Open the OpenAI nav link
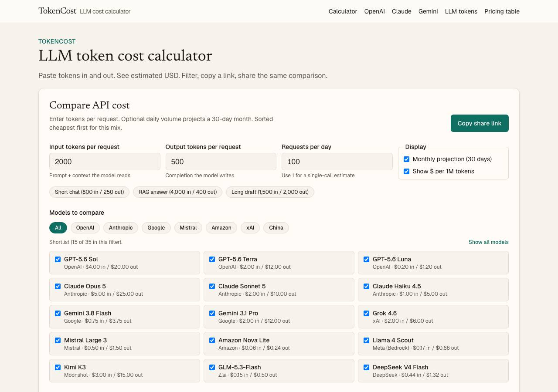Viewport: 558px width, 392px height. coord(374,11)
